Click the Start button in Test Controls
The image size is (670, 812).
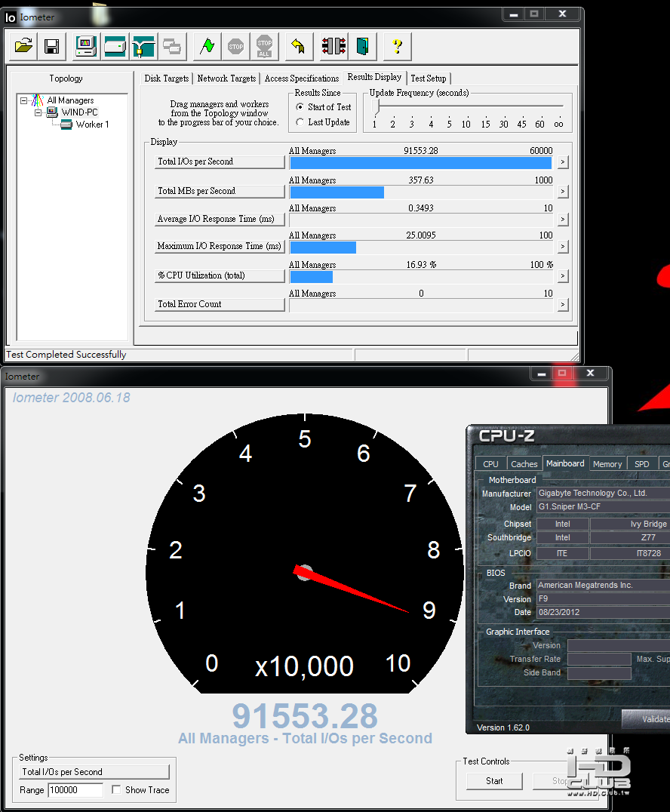pos(494,781)
